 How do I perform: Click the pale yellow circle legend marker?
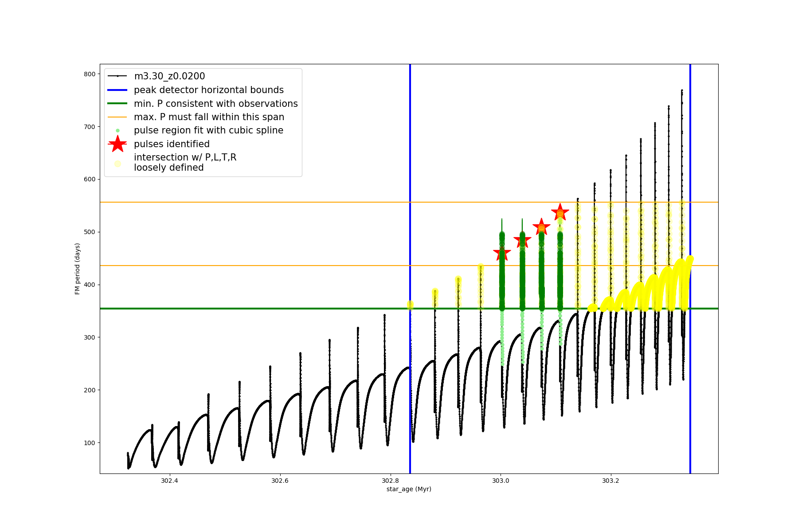pos(117,164)
